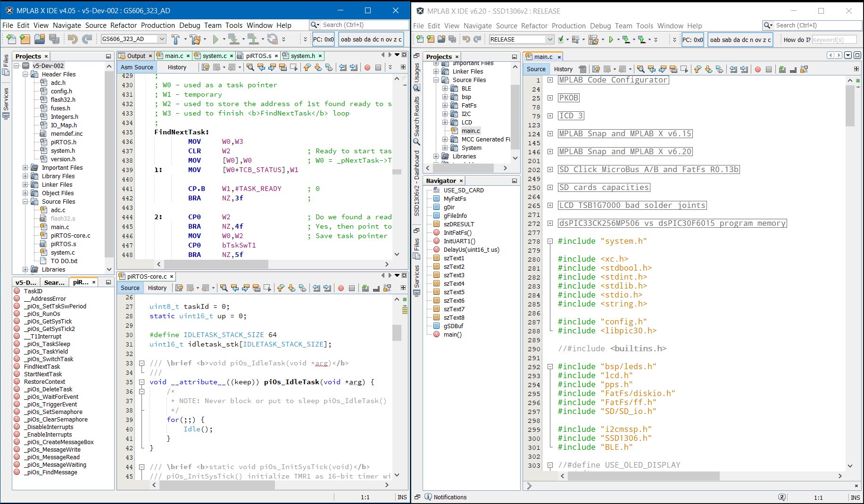Click Comment icon in v6.20 main.c editor toolbar
The height and width of the screenshot is (504, 864).
point(782,69)
